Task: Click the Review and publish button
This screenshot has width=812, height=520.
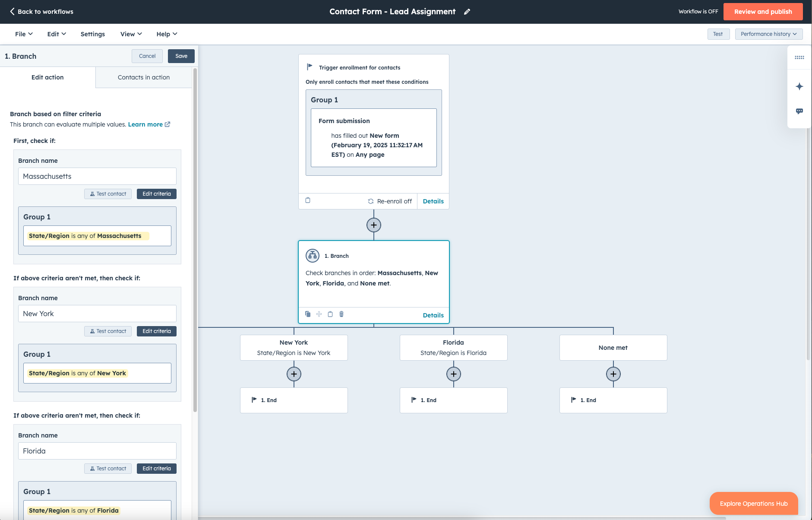Action: point(763,12)
